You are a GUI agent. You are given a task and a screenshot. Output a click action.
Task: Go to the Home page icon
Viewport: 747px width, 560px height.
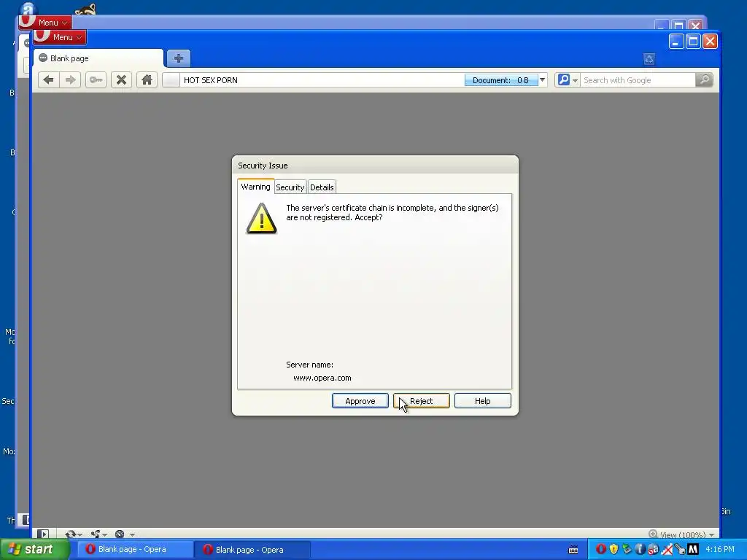(147, 80)
